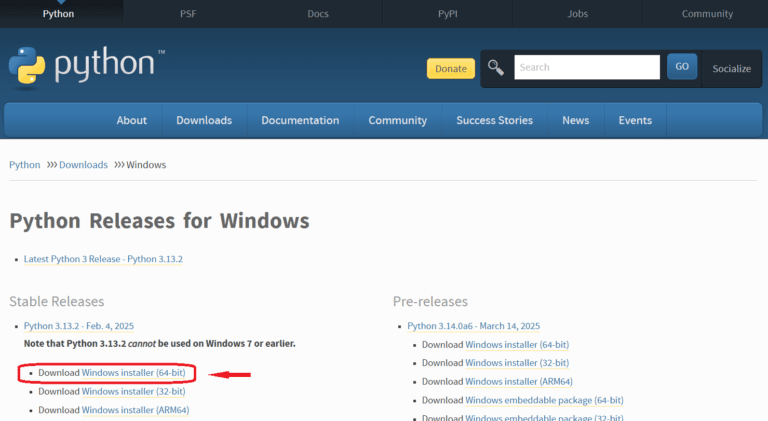
Task: Switch to the PyPI top tab
Action: [447, 14]
